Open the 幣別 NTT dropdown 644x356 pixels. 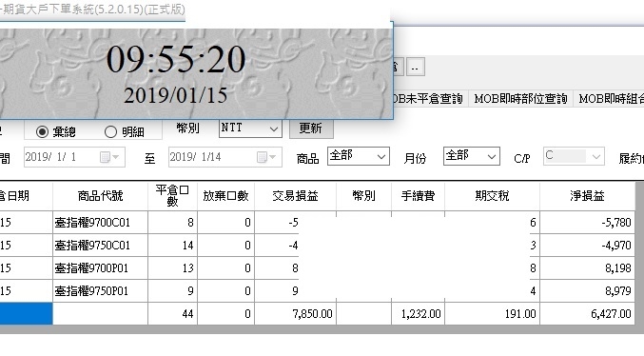coord(250,129)
